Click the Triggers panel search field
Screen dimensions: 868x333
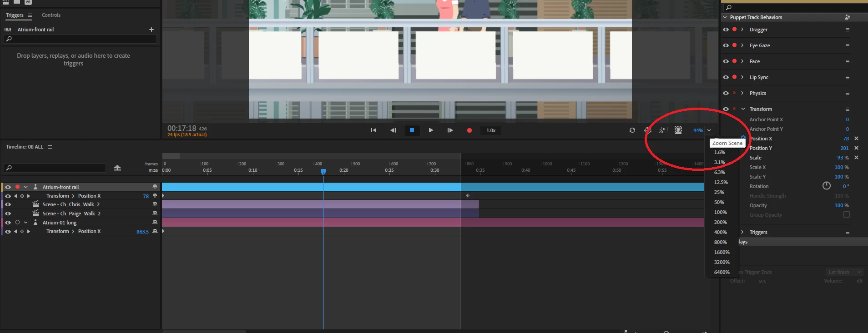pos(81,39)
